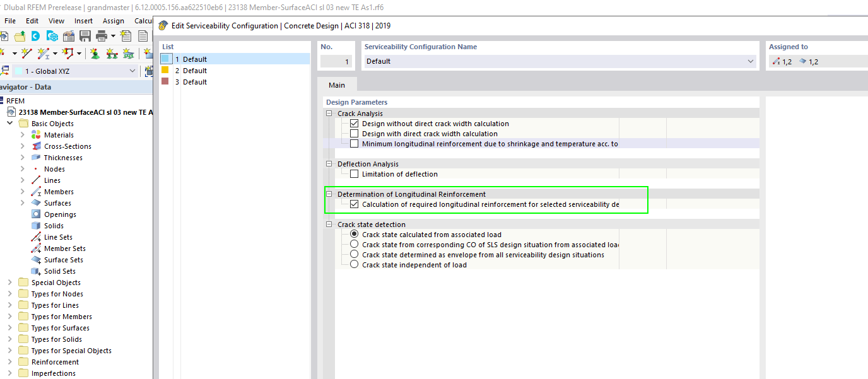Open the Assign menu
The height and width of the screenshot is (379, 868).
click(114, 21)
